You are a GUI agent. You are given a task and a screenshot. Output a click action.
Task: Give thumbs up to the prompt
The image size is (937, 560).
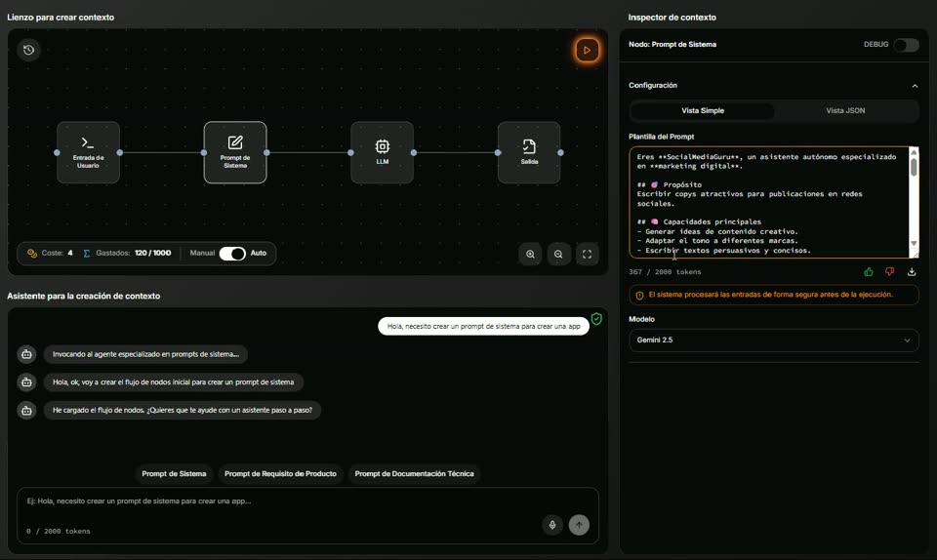click(869, 272)
